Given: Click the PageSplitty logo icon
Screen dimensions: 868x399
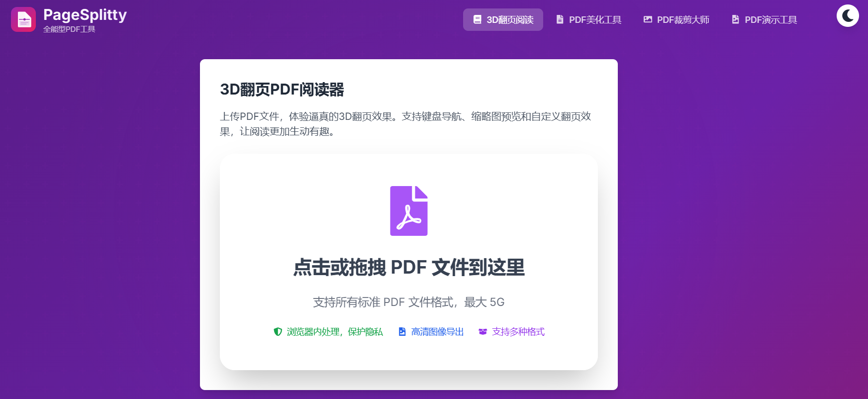Looking at the screenshot, I should coord(23,19).
